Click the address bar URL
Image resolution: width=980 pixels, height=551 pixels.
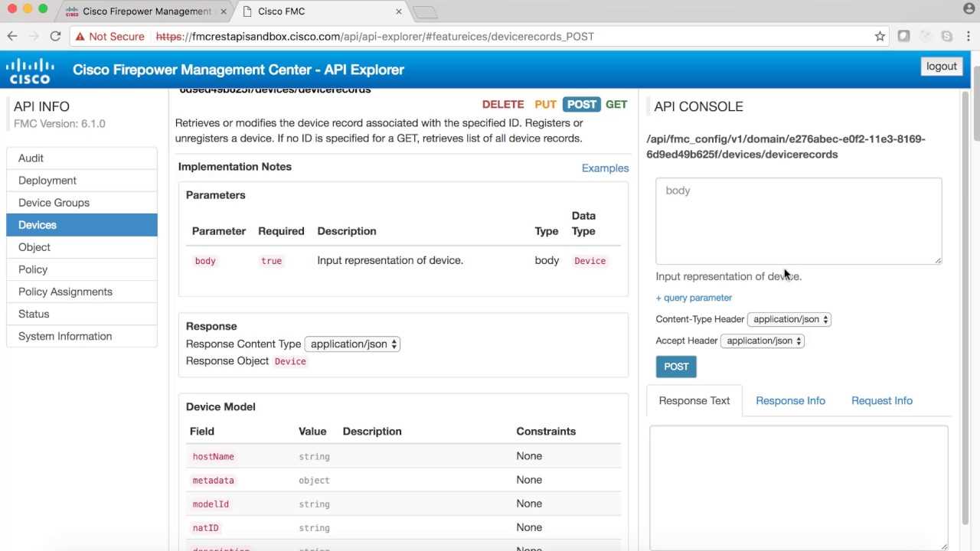(375, 36)
